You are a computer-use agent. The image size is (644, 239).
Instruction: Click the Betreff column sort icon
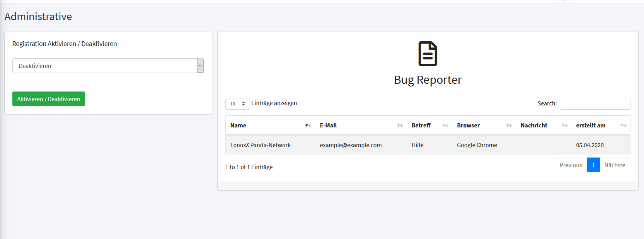(445, 125)
